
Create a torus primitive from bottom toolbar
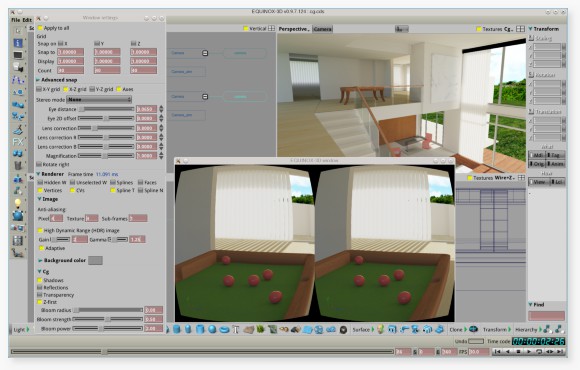(x=224, y=329)
